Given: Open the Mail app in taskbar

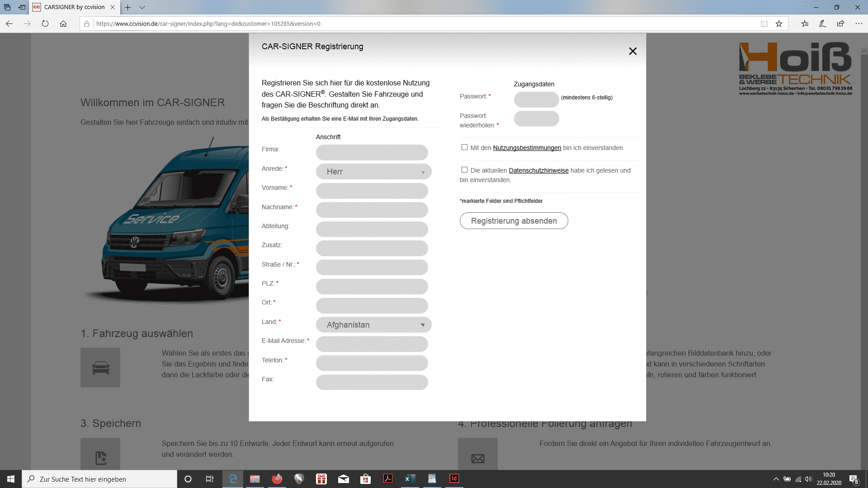Looking at the screenshot, I should point(344,479).
